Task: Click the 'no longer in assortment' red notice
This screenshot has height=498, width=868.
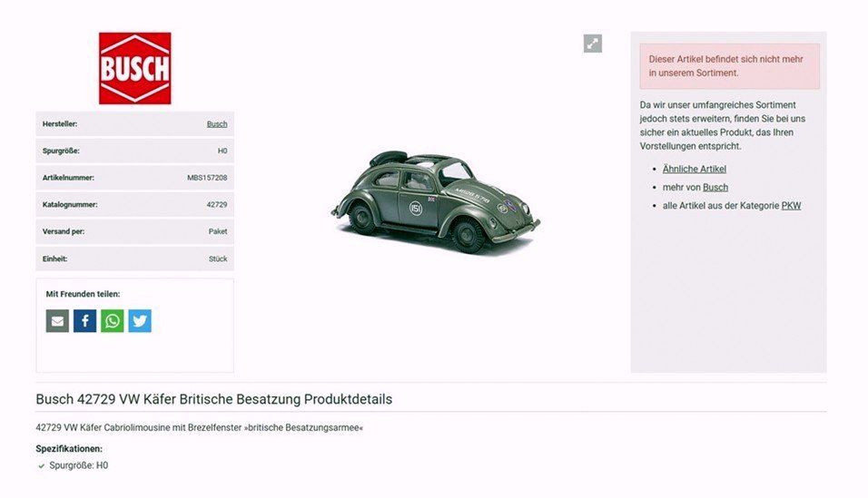Action: tap(730, 66)
